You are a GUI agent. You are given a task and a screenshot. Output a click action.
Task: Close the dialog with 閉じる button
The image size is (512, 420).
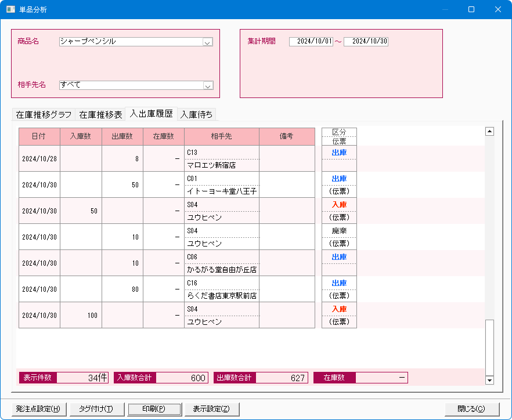tap(472, 408)
